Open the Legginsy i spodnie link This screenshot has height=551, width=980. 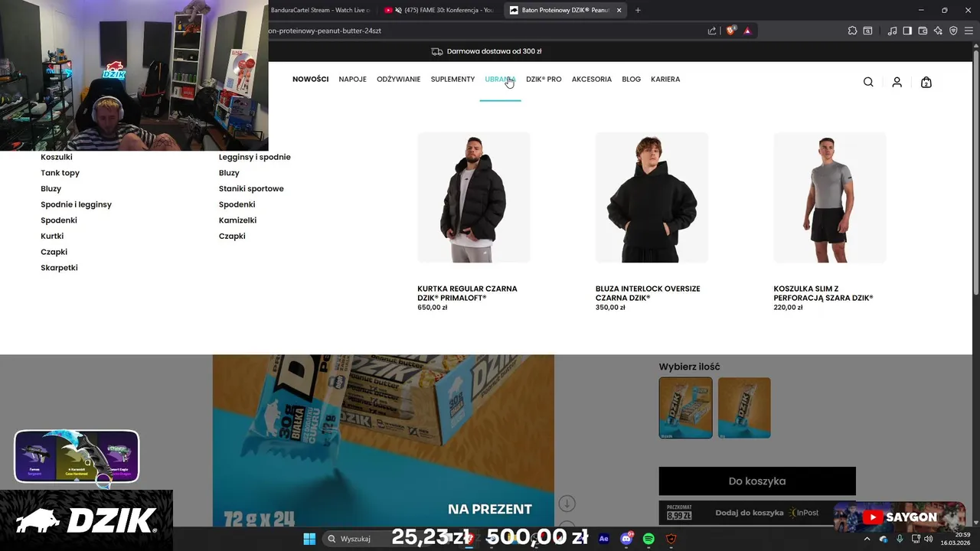[x=255, y=157]
